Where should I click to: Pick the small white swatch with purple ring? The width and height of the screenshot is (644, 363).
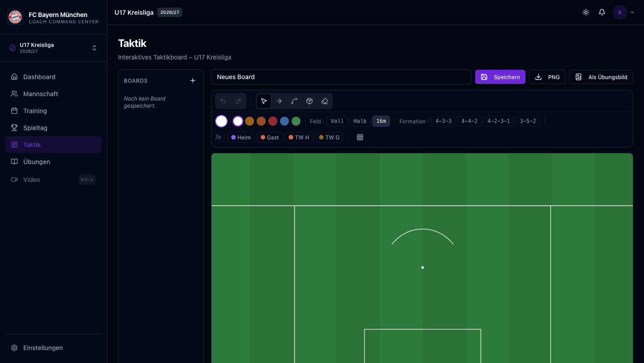[238, 121]
